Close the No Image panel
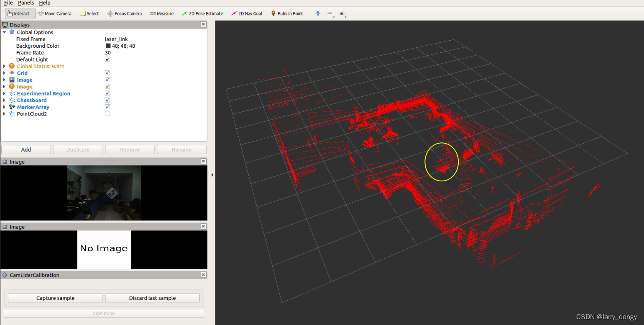644x325 pixels. pos(203,227)
